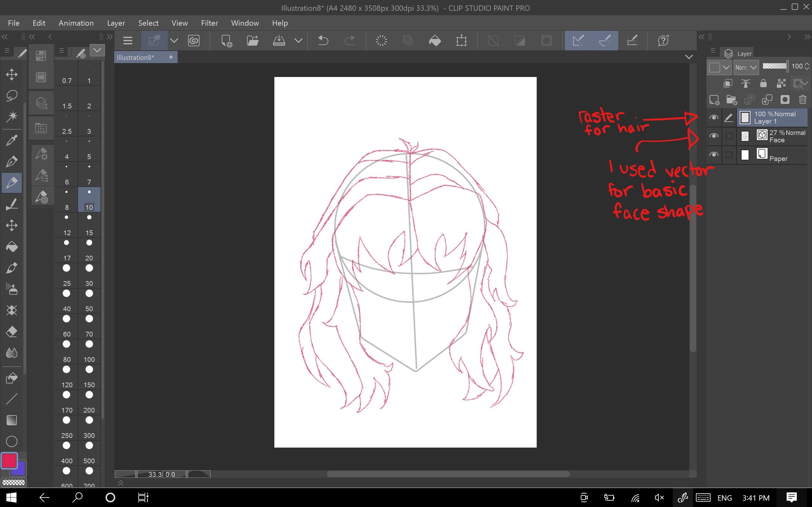Open the Filter menu
Image resolution: width=812 pixels, height=507 pixels.
[x=209, y=23]
